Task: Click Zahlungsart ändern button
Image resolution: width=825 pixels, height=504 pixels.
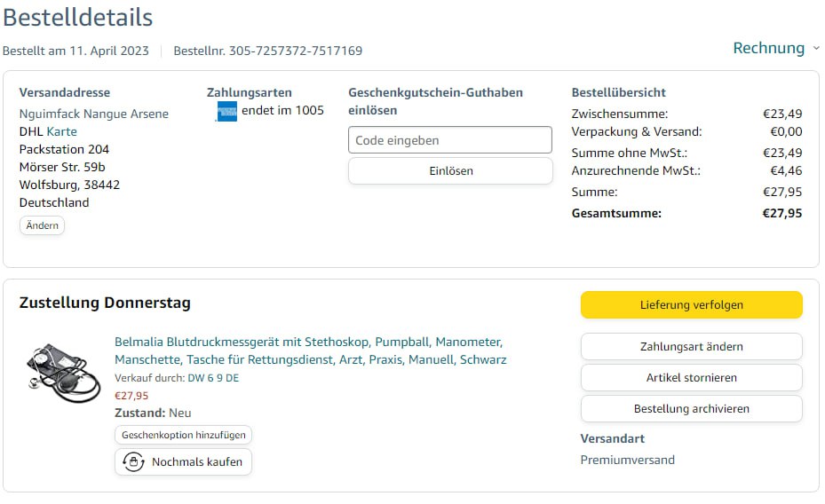Action: coord(691,346)
